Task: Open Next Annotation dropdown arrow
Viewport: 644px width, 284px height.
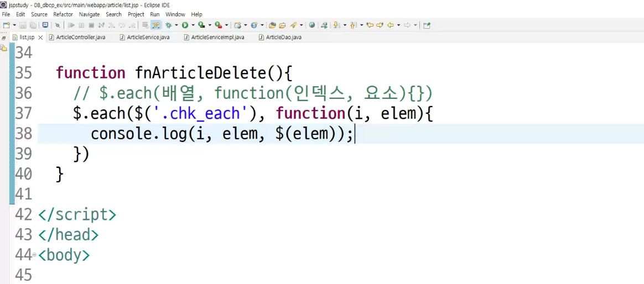Action: point(345,25)
